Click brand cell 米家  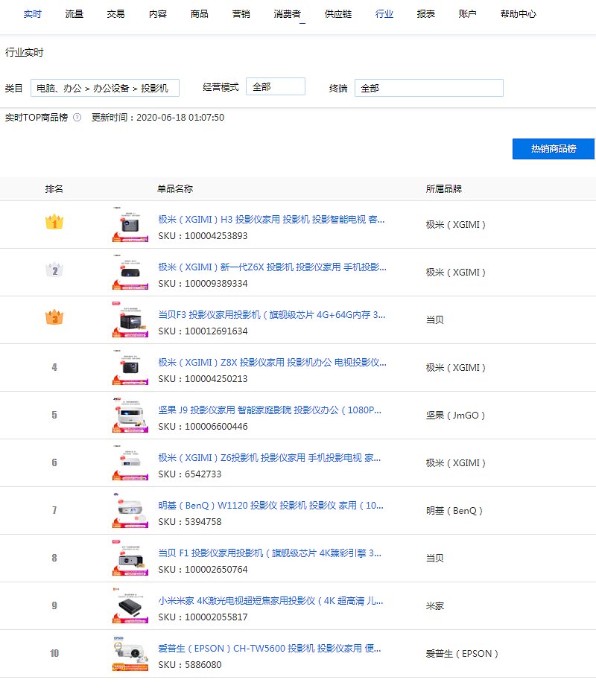435,606
